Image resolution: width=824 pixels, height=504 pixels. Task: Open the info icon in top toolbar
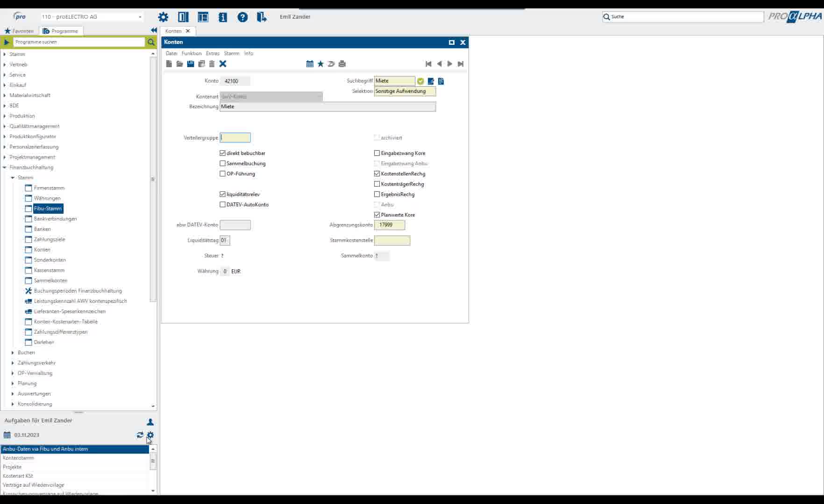pyautogui.click(x=223, y=17)
